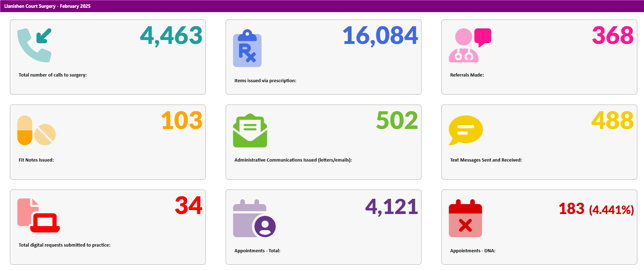Image resolution: width=644 pixels, height=270 pixels.
Task: Click the purple calendar appointments icon
Action: [x=254, y=218]
